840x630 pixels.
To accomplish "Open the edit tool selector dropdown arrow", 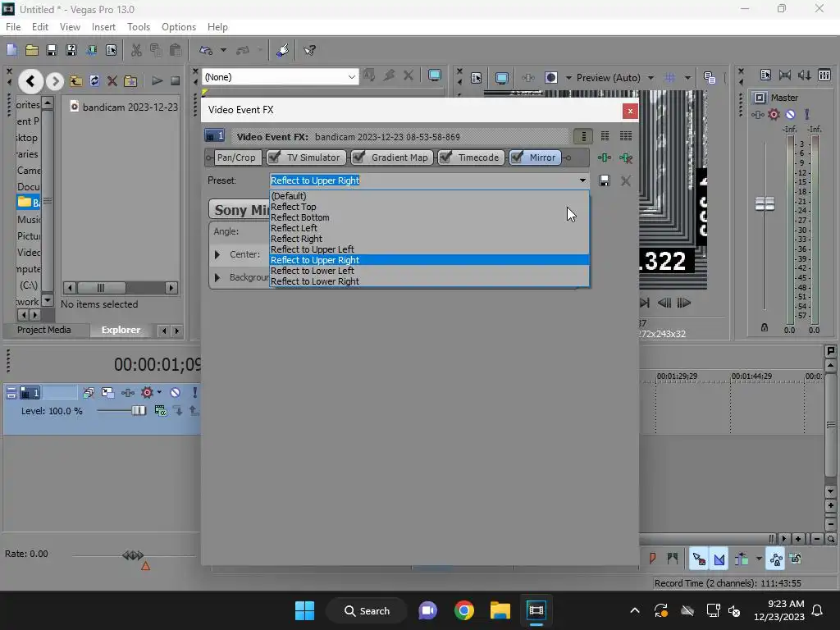I will click(759, 559).
